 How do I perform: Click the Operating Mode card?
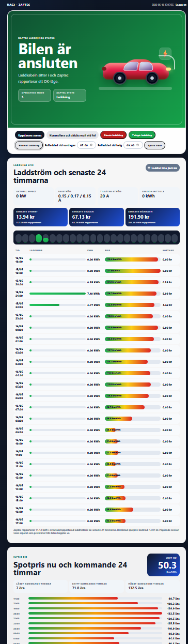(34, 95)
